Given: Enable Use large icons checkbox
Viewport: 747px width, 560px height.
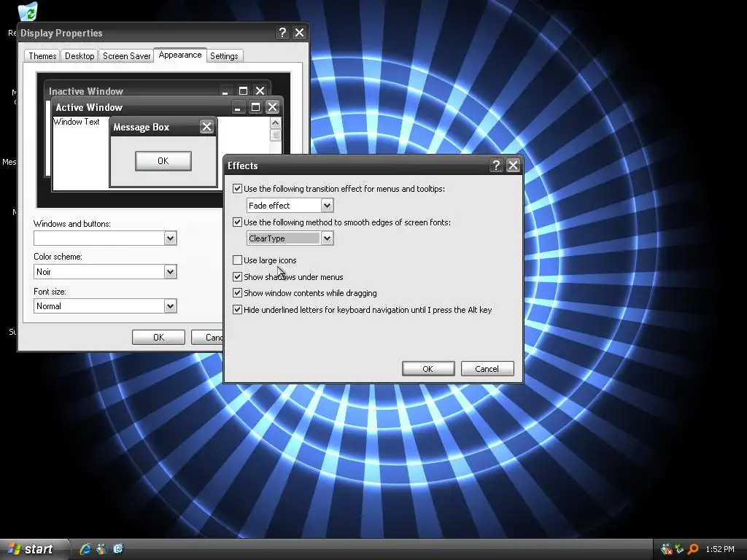Looking at the screenshot, I should [237, 260].
